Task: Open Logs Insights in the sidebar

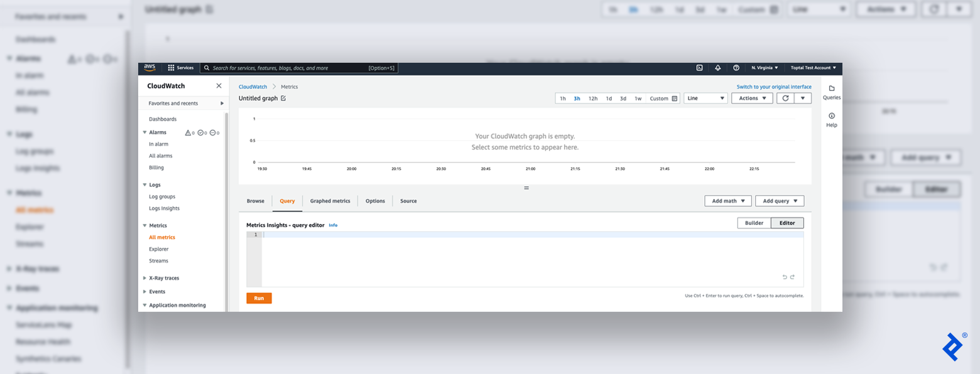Action: coord(164,208)
